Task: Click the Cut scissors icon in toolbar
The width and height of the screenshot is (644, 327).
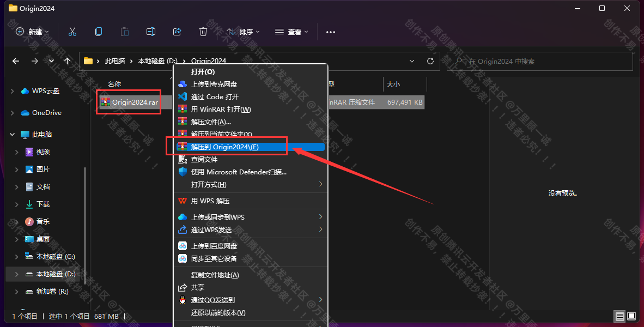Action: (72, 32)
